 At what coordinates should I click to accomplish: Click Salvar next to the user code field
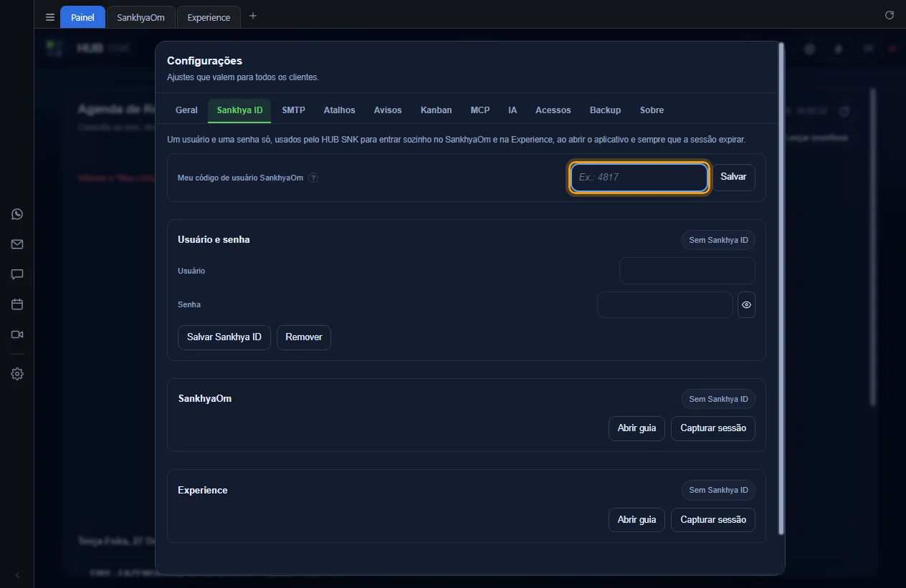[733, 178]
